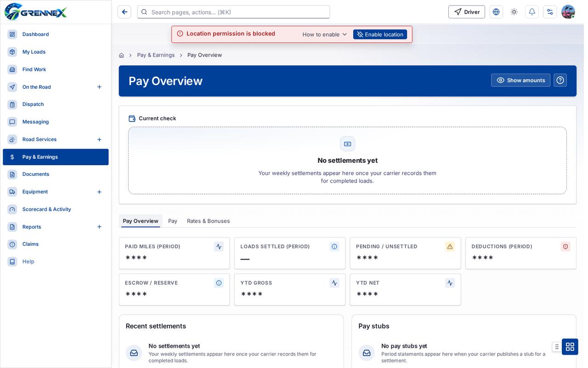Image resolution: width=588 pixels, height=368 pixels.
Task: Click the YTD Net activity icon
Action: (450, 283)
